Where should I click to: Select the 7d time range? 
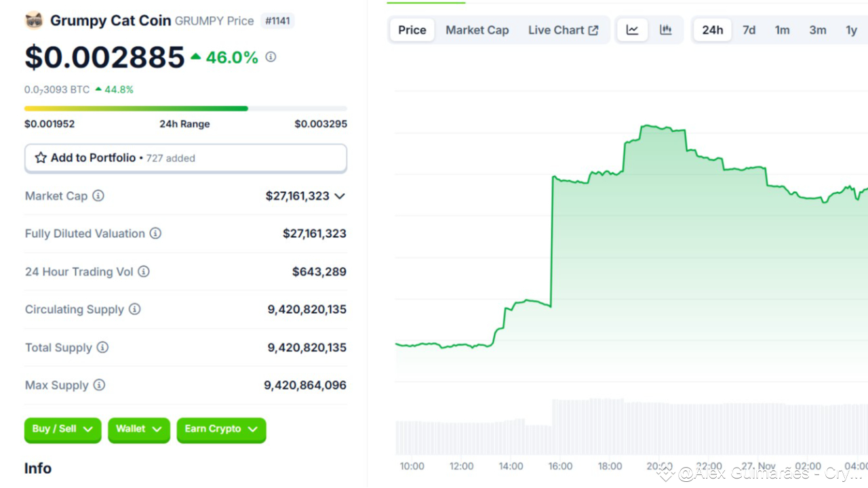click(749, 30)
